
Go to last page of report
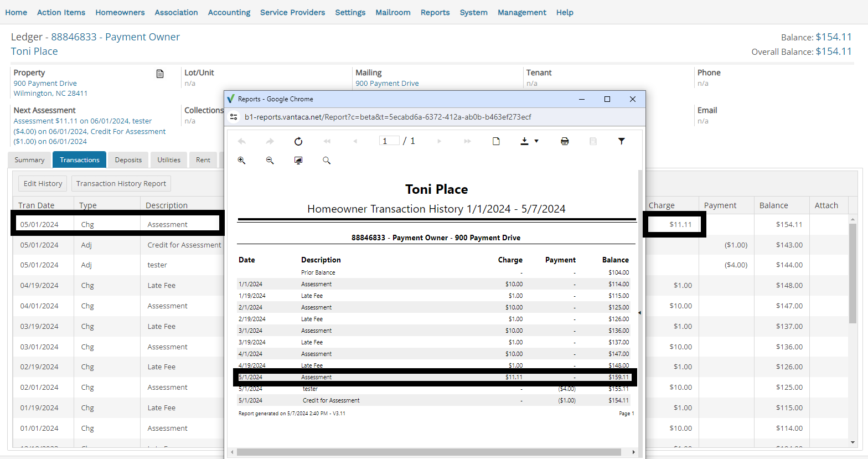[x=468, y=141]
